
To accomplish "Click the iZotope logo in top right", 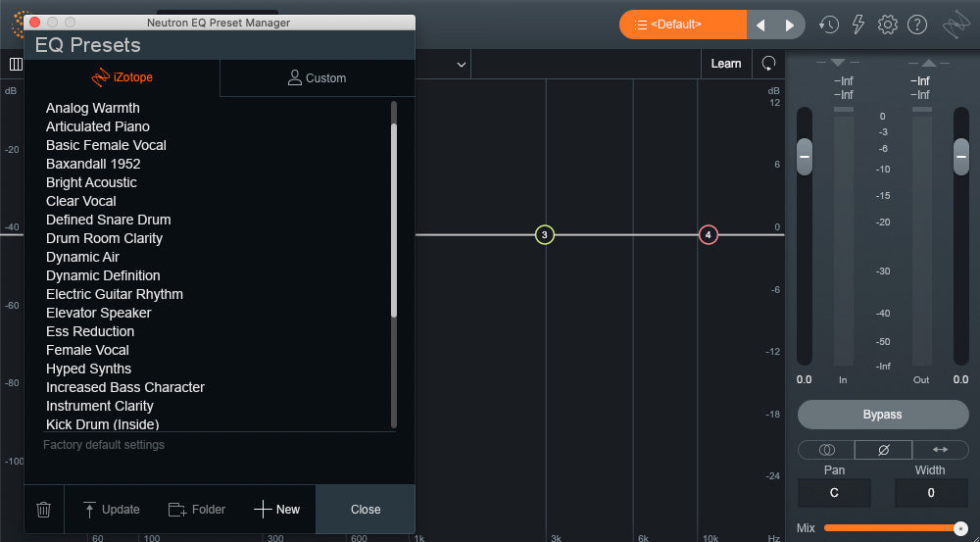I will click(956, 26).
